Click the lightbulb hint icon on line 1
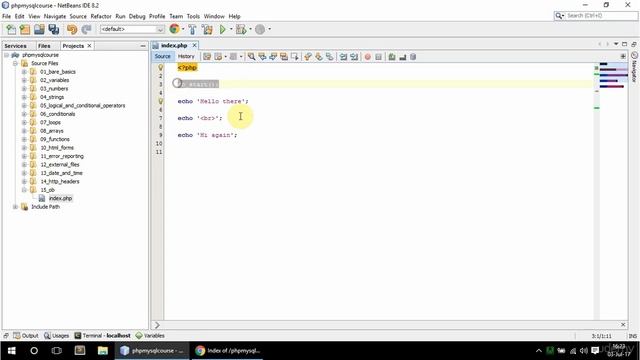This screenshot has width=640, height=360. coord(160,67)
